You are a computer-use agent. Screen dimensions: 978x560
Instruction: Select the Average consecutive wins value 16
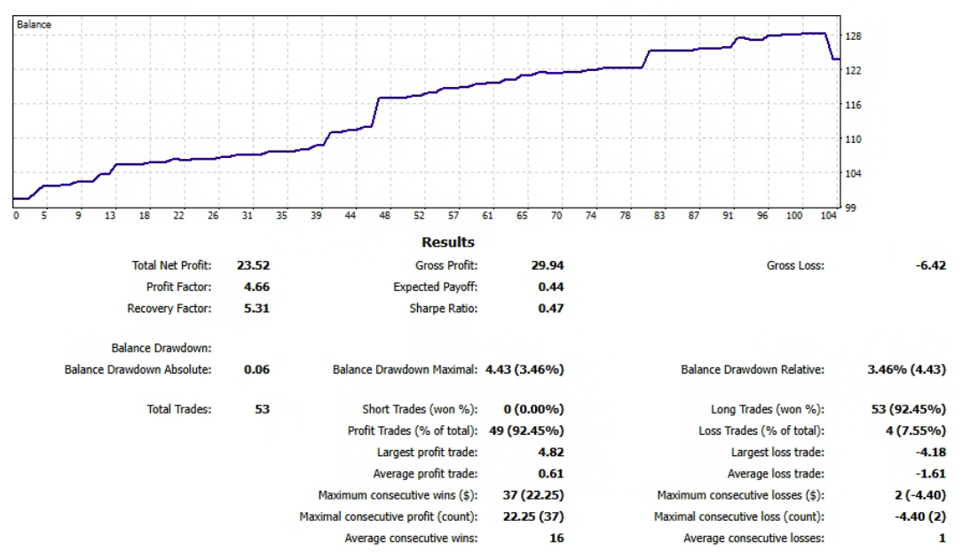tap(556, 538)
